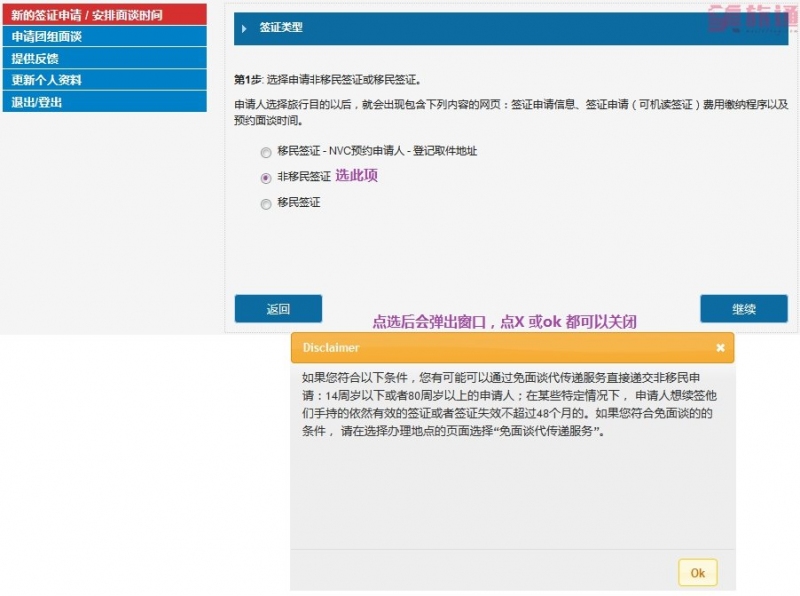Click the orange Disclaimer title bar
This screenshot has height=596, width=800.
pyautogui.click(x=500, y=348)
